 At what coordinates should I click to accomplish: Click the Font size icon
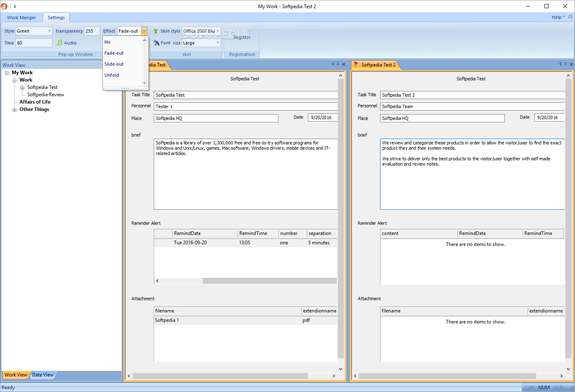pos(156,43)
